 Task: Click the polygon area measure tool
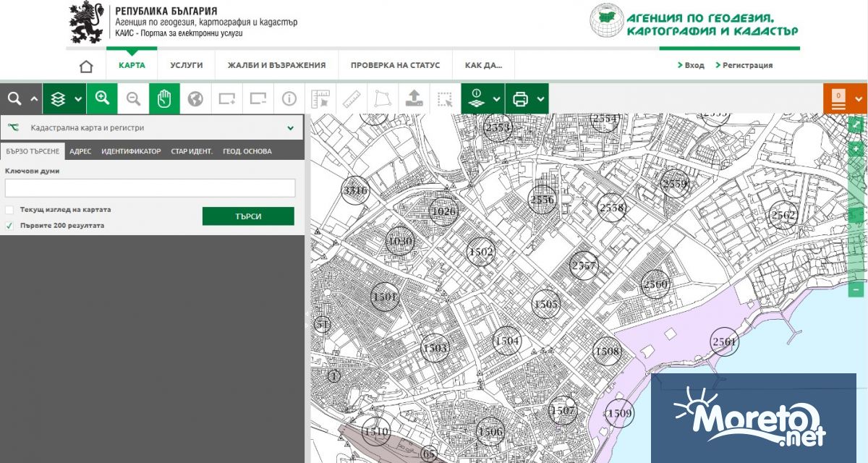(382, 98)
